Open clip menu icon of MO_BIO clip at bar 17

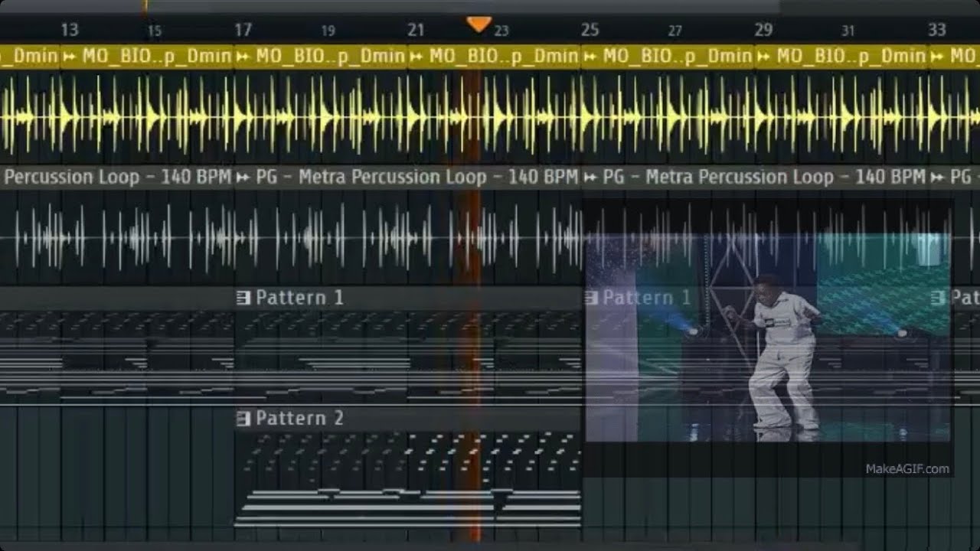pyautogui.click(x=243, y=56)
